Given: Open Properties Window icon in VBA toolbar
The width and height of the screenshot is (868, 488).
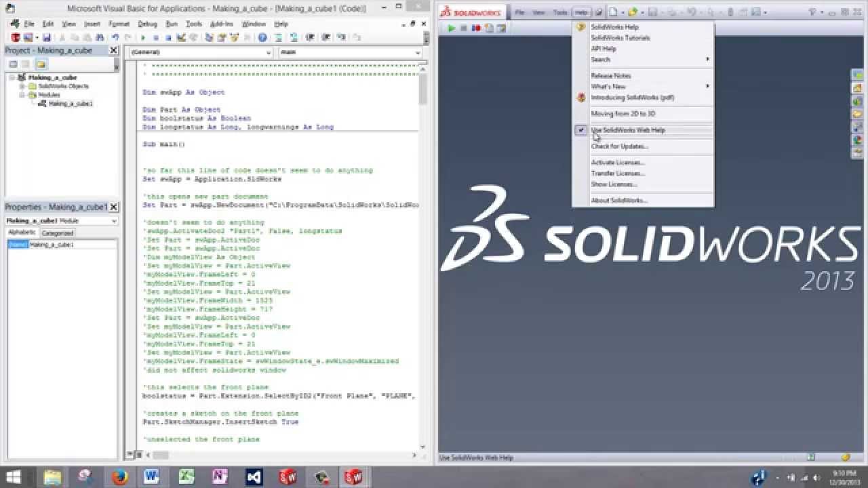Looking at the screenshot, I should tap(222, 37).
